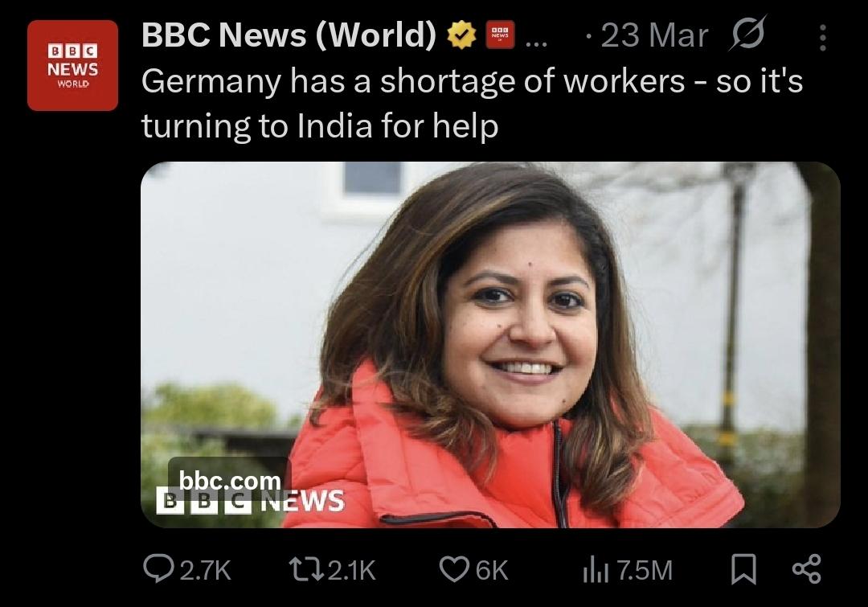Open the three-dot more options menu
The image size is (868, 607).
(x=823, y=38)
